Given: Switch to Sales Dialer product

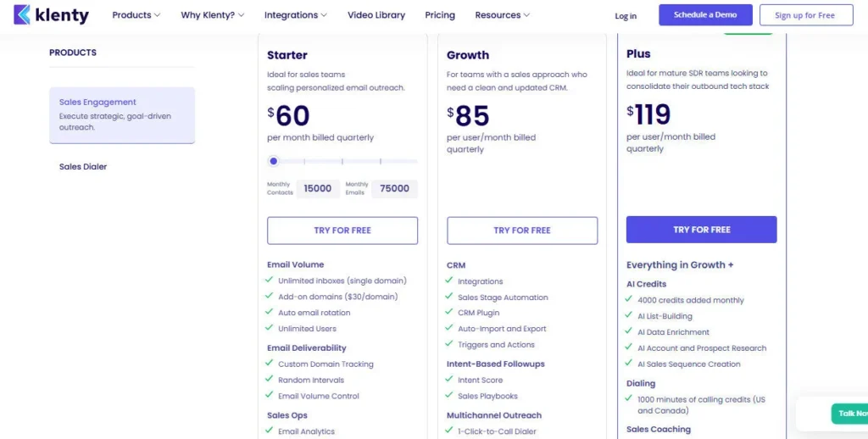Looking at the screenshot, I should pos(83,167).
